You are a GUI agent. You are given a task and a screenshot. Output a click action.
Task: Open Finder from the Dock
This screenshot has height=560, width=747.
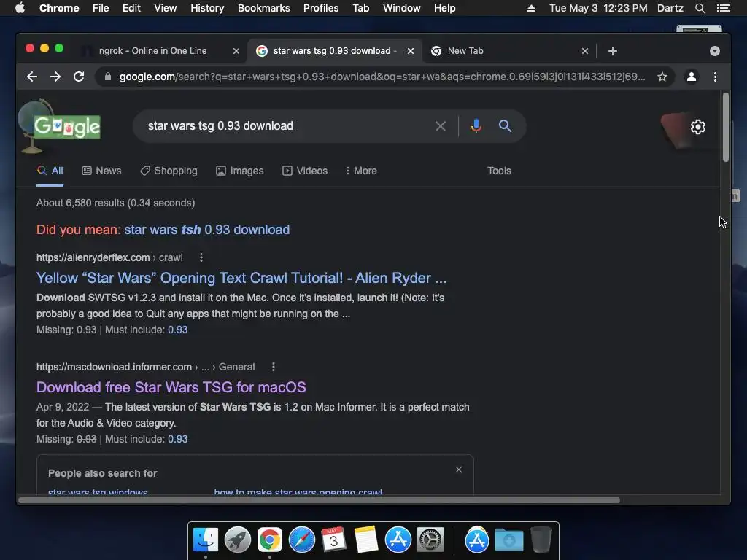[206, 540]
